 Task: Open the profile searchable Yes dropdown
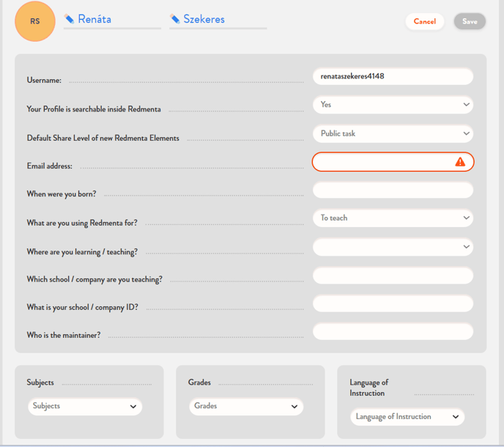pyautogui.click(x=393, y=105)
